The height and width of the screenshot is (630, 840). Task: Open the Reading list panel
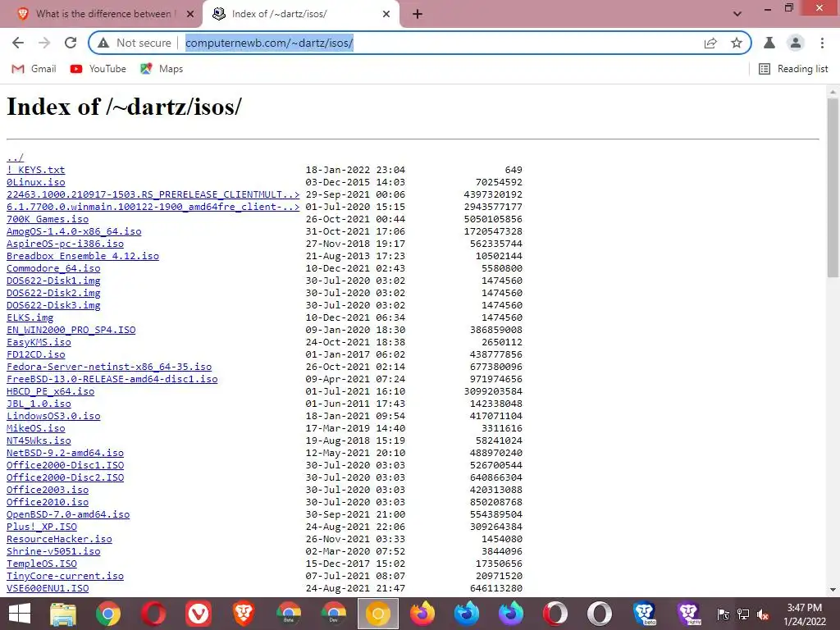(x=794, y=69)
